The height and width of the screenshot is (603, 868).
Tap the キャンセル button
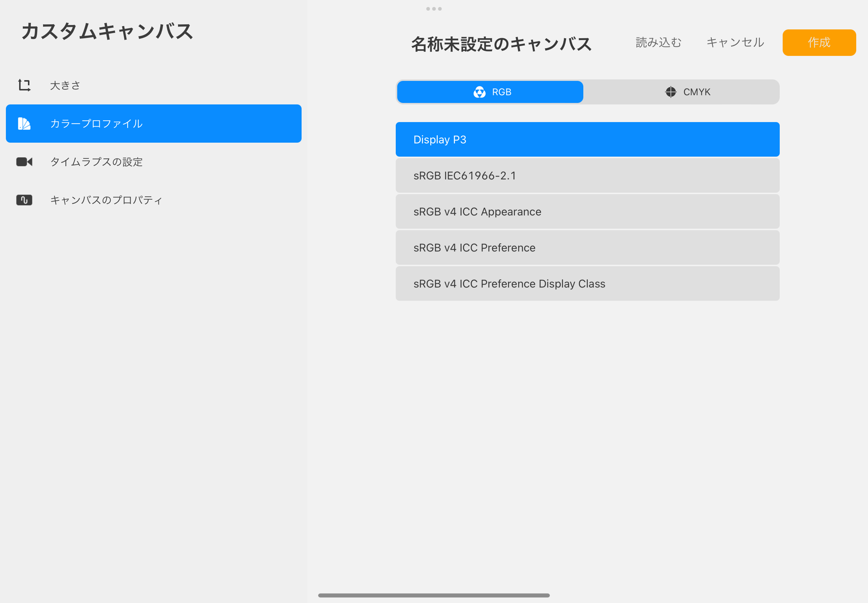tap(735, 42)
